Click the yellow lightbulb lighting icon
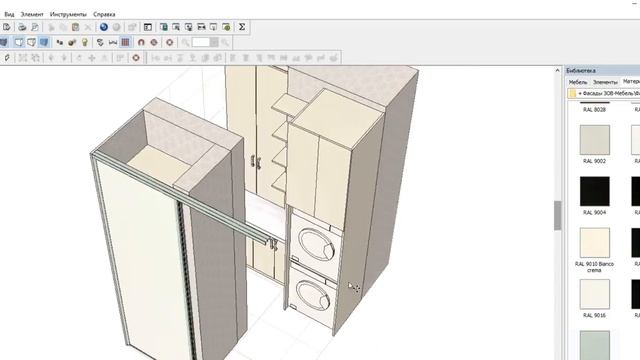 [85, 42]
